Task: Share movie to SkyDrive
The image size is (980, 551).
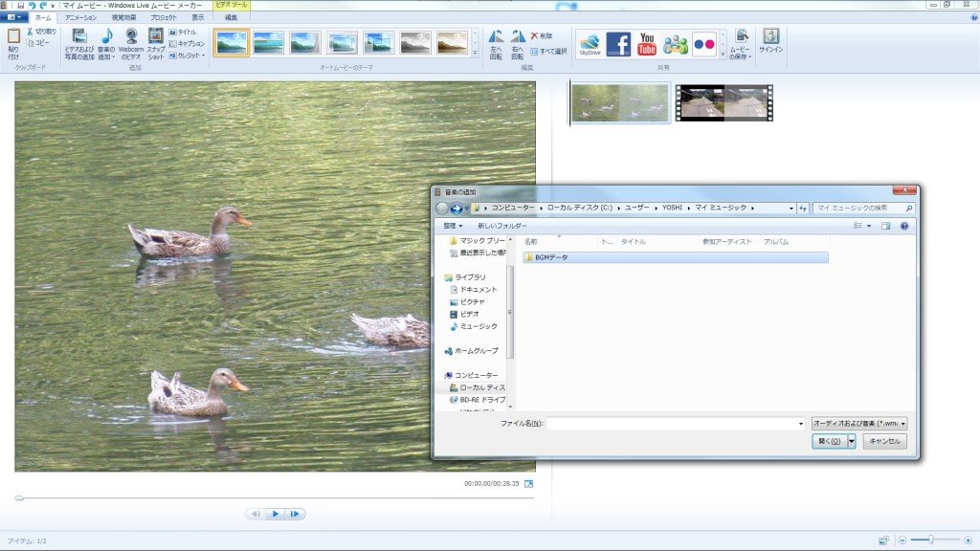Action: pos(590,44)
